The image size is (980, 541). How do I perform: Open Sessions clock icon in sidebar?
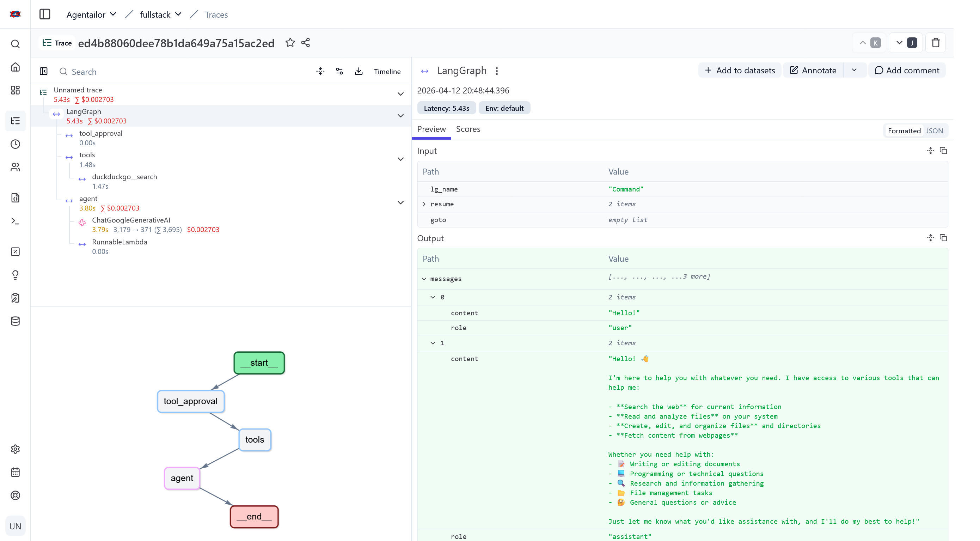tap(15, 144)
